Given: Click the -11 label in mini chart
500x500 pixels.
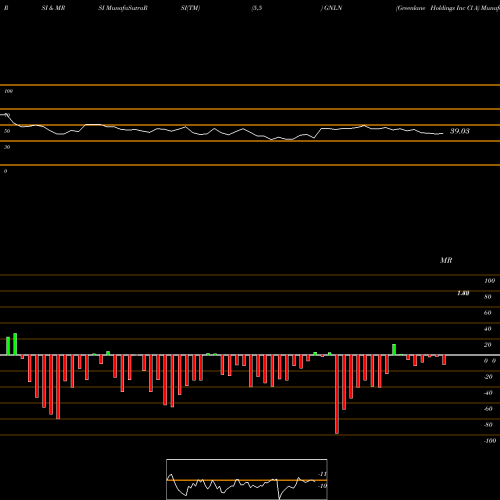Looking at the screenshot, I should 322,474.
